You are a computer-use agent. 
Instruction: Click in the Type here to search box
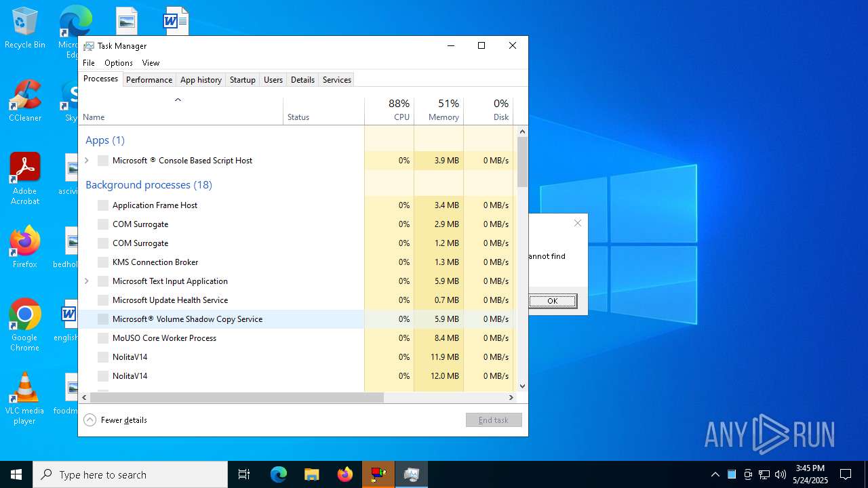130,474
